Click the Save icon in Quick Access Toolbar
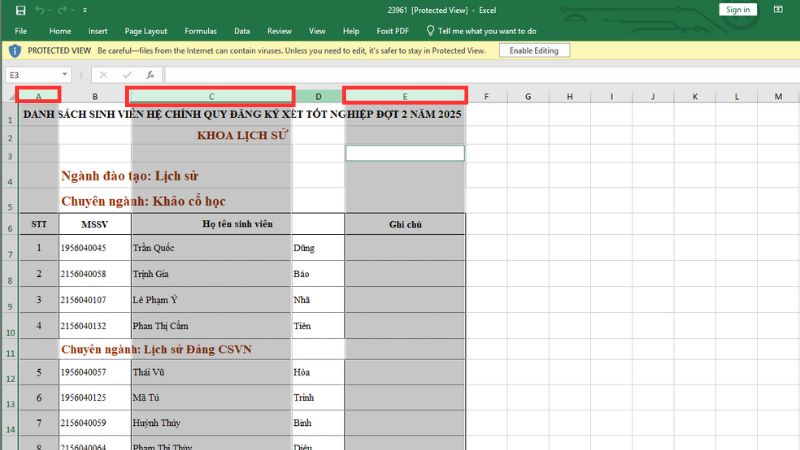This screenshot has height=450, width=800. pyautogui.click(x=19, y=10)
